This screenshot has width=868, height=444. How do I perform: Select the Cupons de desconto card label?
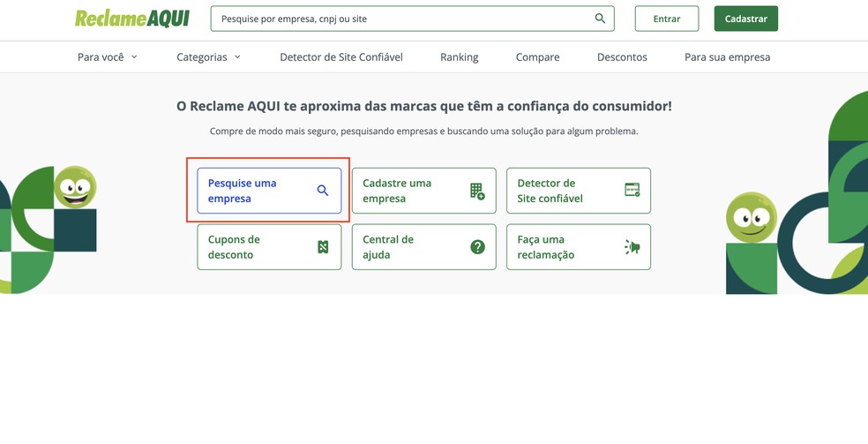tap(234, 247)
